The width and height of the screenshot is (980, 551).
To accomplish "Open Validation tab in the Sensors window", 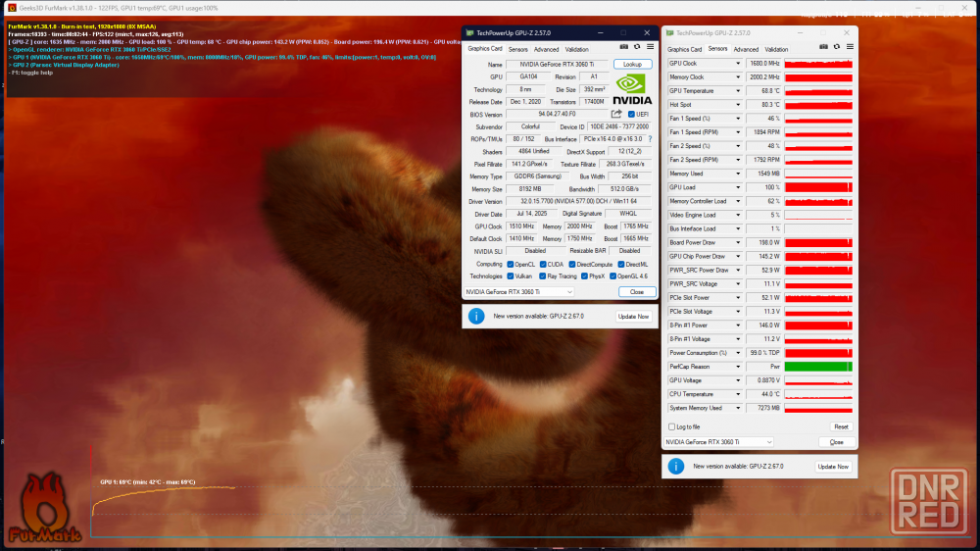I will click(776, 49).
